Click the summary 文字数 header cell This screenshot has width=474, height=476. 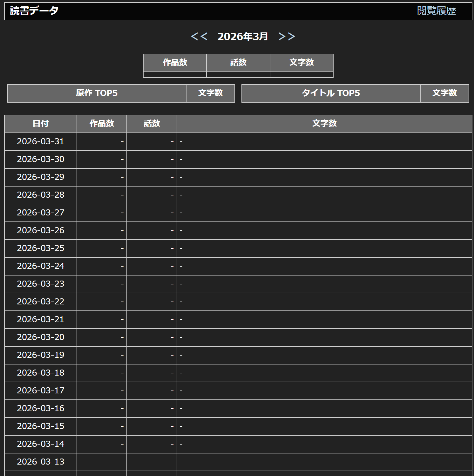pos(301,63)
